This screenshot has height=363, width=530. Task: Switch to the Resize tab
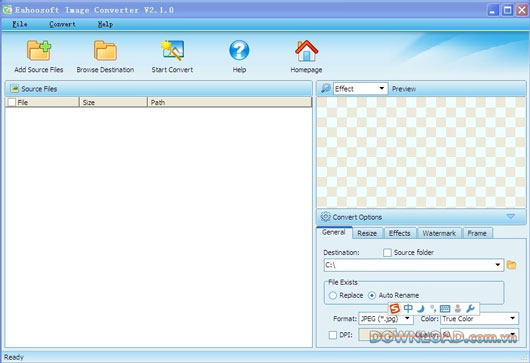coord(367,233)
